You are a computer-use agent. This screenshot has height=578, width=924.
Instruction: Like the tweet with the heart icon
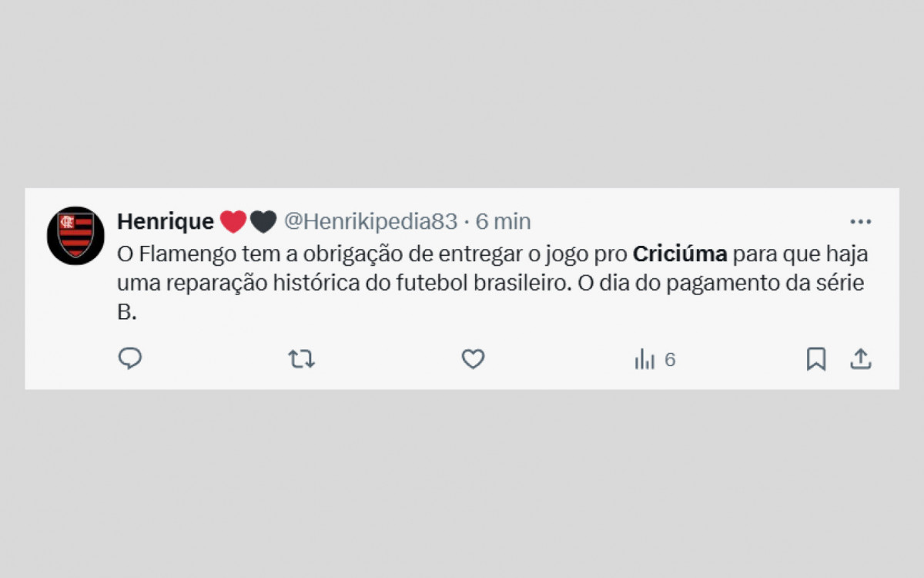(472, 359)
